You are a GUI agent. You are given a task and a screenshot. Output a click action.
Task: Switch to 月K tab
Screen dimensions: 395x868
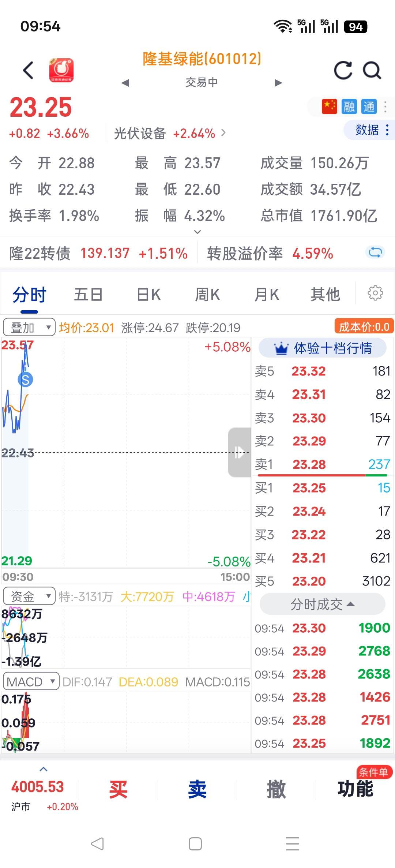click(266, 295)
